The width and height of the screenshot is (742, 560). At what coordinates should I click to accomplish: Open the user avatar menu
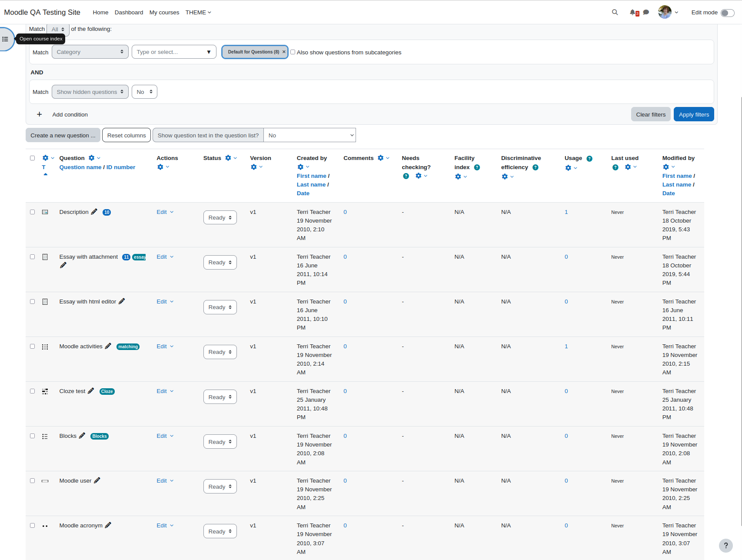(x=668, y=12)
